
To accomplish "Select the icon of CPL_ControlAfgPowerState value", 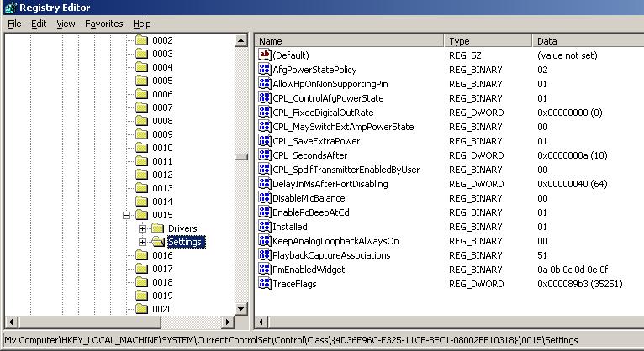I will point(265,97).
